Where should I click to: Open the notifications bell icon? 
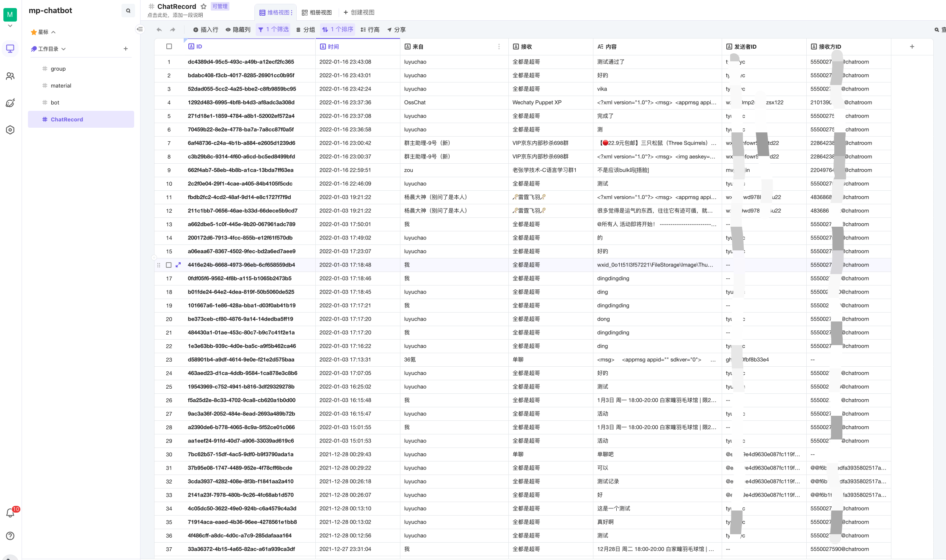[x=10, y=513]
